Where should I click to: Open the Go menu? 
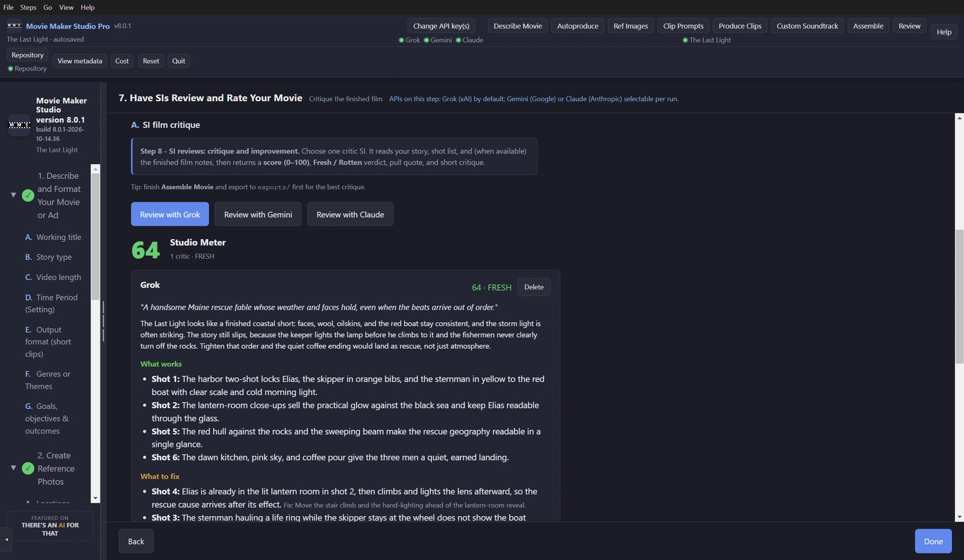point(48,7)
